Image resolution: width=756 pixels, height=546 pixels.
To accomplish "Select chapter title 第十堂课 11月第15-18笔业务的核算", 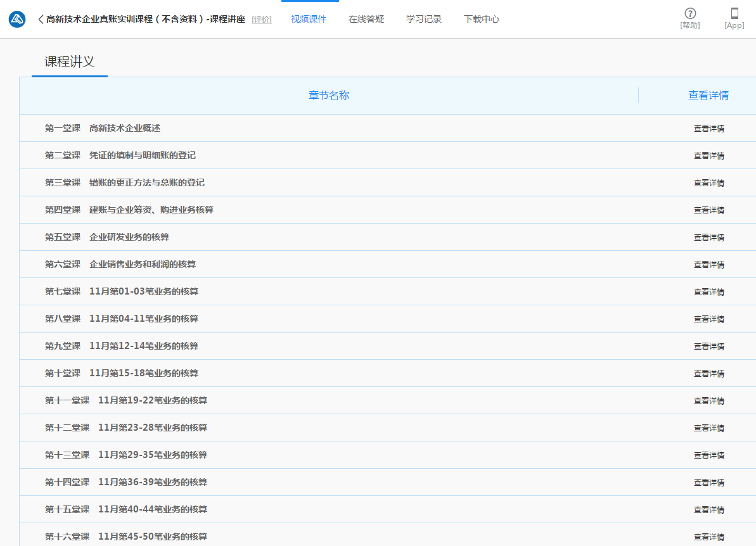I will [122, 373].
